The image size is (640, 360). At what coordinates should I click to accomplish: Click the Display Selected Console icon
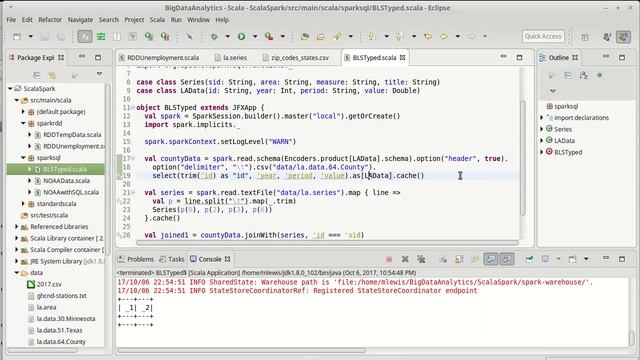click(545, 259)
